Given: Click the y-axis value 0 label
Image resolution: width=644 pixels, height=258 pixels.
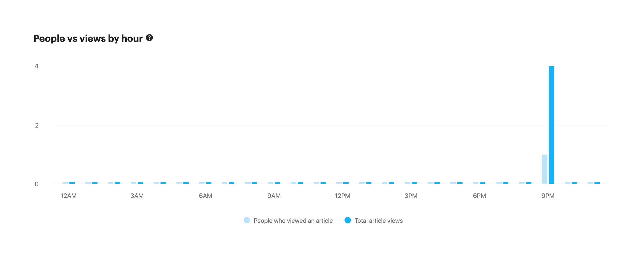Looking at the screenshot, I should coord(37,184).
